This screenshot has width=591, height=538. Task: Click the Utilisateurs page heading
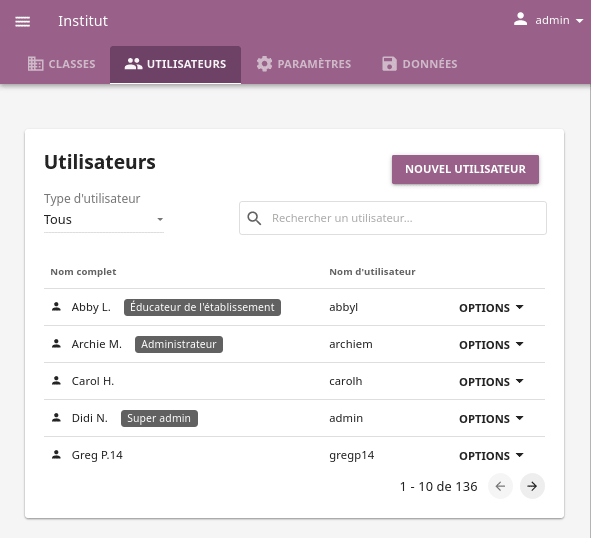click(100, 162)
